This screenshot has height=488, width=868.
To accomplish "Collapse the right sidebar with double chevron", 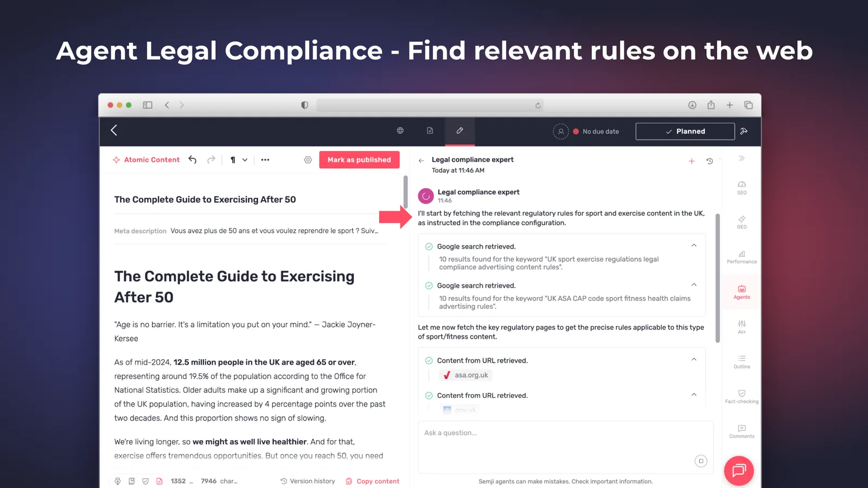I will [x=742, y=159].
